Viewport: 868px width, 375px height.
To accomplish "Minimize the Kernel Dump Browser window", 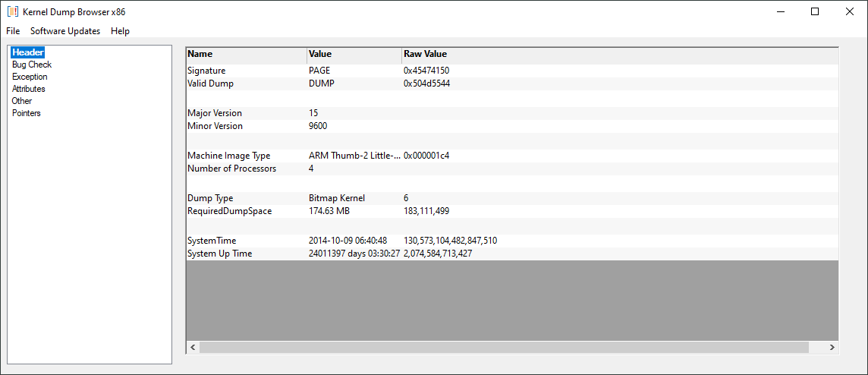I will pyautogui.click(x=781, y=11).
